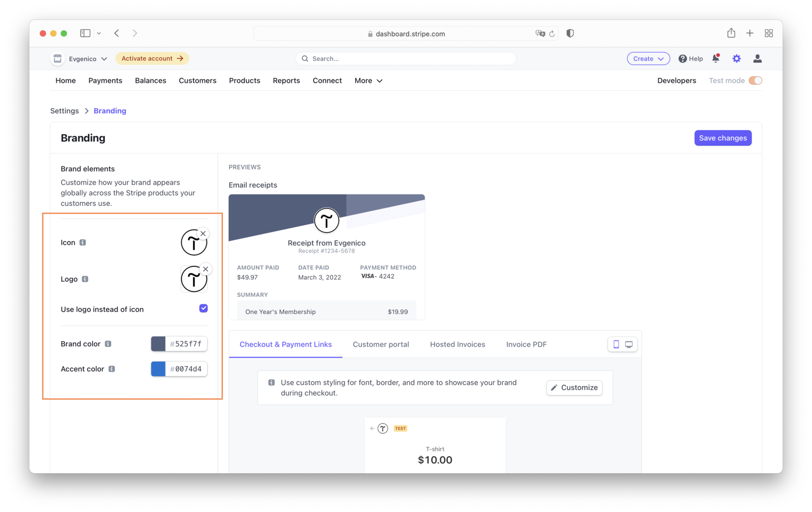Switch preview to desktop view

(x=629, y=344)
